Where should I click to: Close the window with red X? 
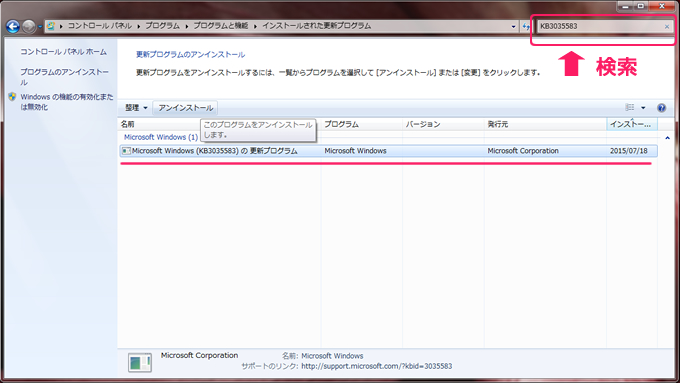pos(662,6)
